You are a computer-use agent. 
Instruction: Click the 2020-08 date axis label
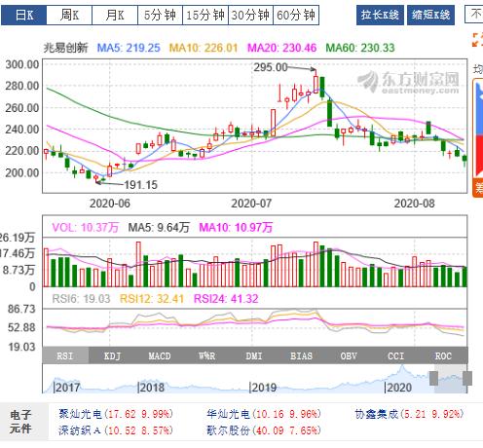coord(414,204)
